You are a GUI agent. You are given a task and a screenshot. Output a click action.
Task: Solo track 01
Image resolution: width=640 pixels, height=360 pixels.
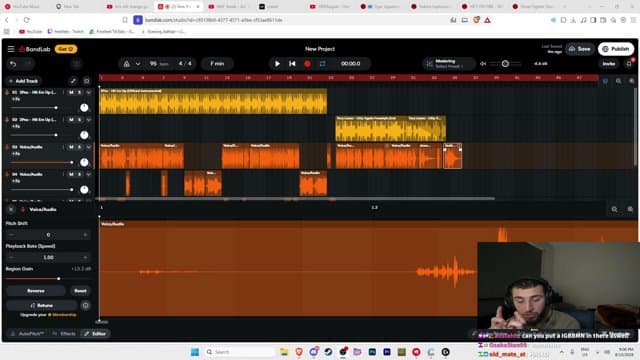pos(80,93)
